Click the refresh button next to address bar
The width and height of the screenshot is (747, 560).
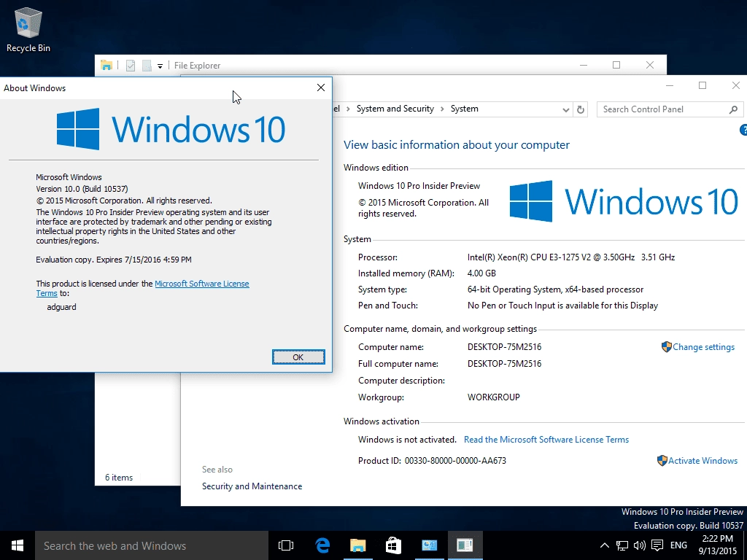[580, 109]
